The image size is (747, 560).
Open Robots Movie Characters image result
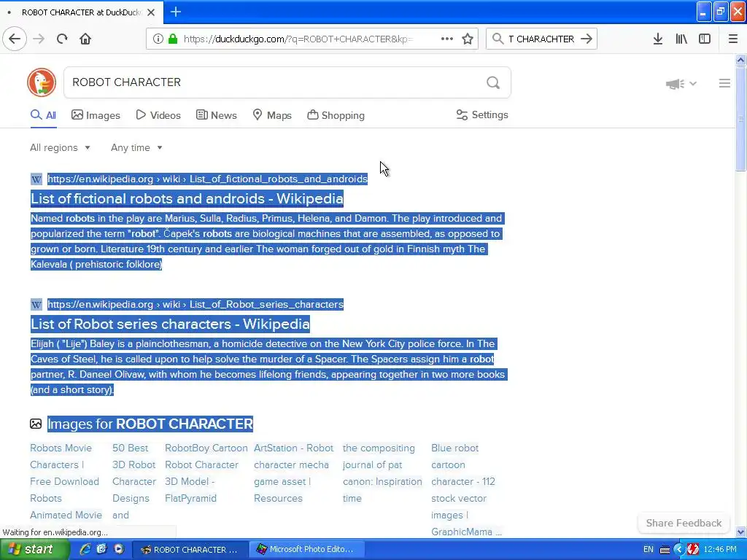pos(66,481)
